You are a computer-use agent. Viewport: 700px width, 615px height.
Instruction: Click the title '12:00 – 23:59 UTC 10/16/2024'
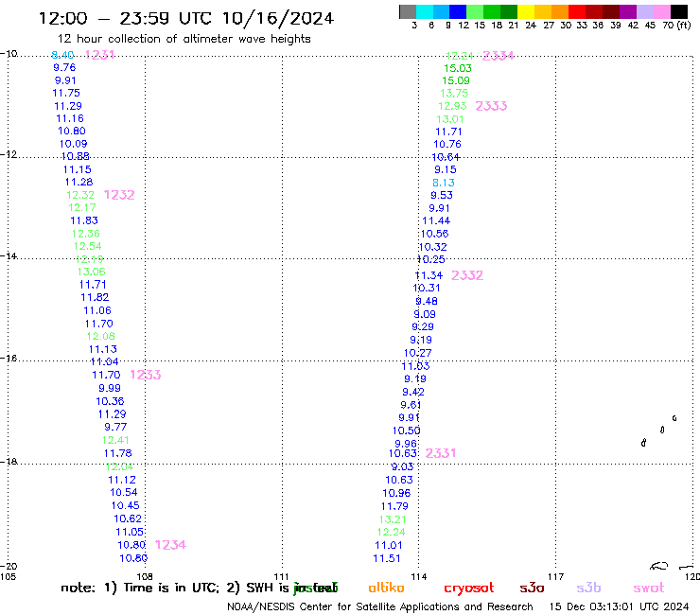pos(186,18)
